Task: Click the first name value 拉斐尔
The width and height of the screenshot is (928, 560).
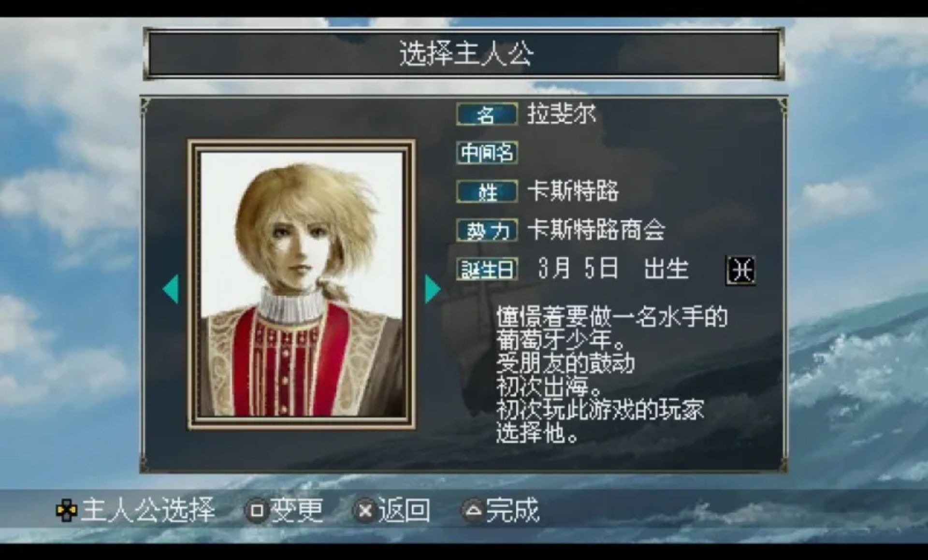Action: pos(561,114)
